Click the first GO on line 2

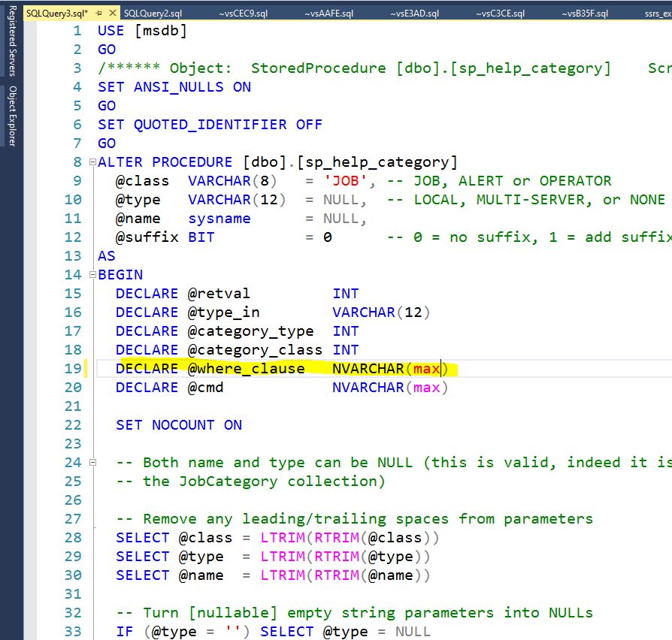(x=107, y=50)
